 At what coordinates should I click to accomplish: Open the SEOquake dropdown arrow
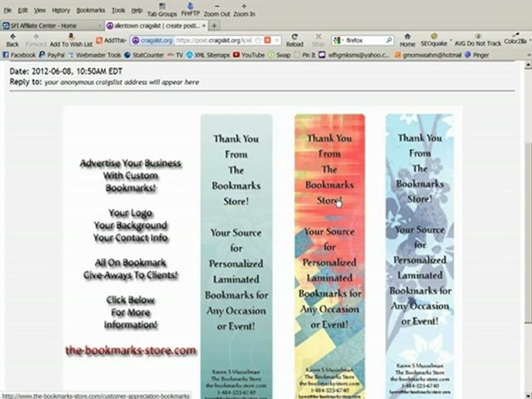(x=451, y=39)
